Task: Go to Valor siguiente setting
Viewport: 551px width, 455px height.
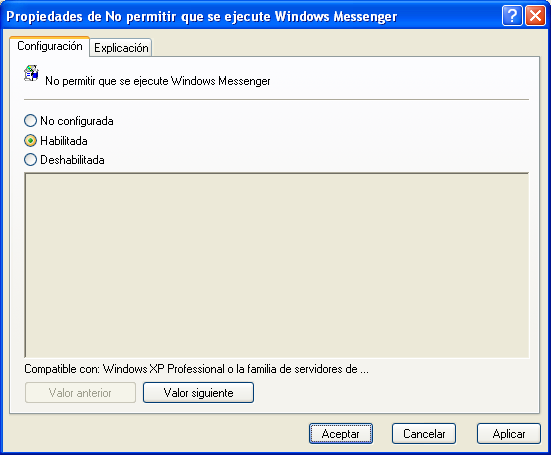Action: 198,392
